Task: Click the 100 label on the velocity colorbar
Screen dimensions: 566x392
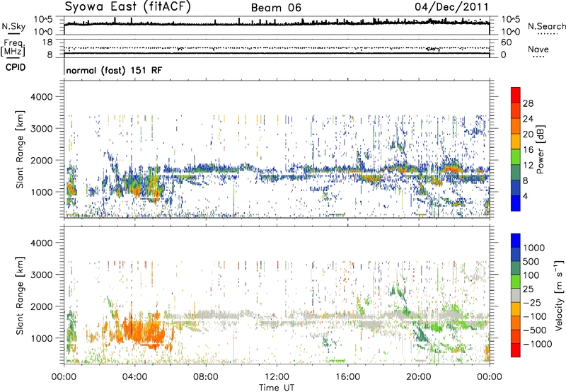Action: [531, 275]
